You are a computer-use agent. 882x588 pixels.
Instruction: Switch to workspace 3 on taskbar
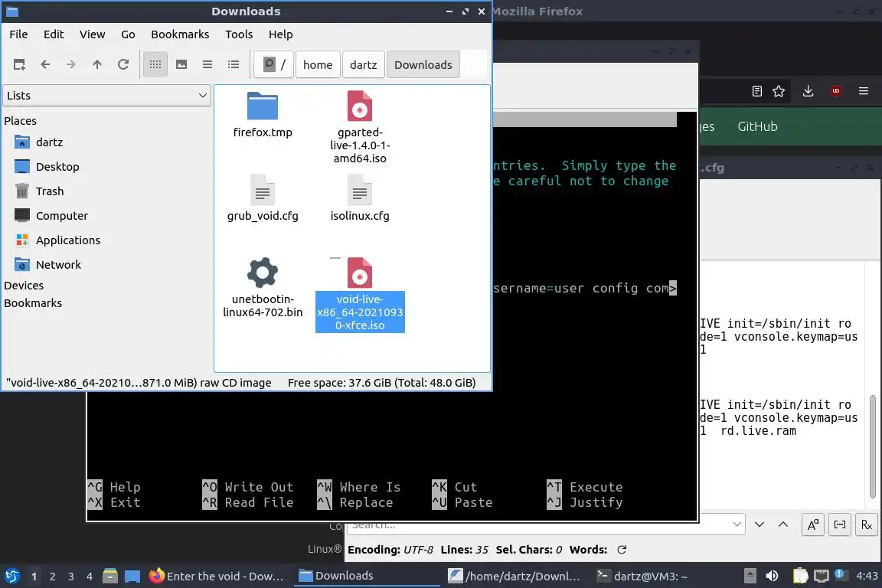[71, 577]
